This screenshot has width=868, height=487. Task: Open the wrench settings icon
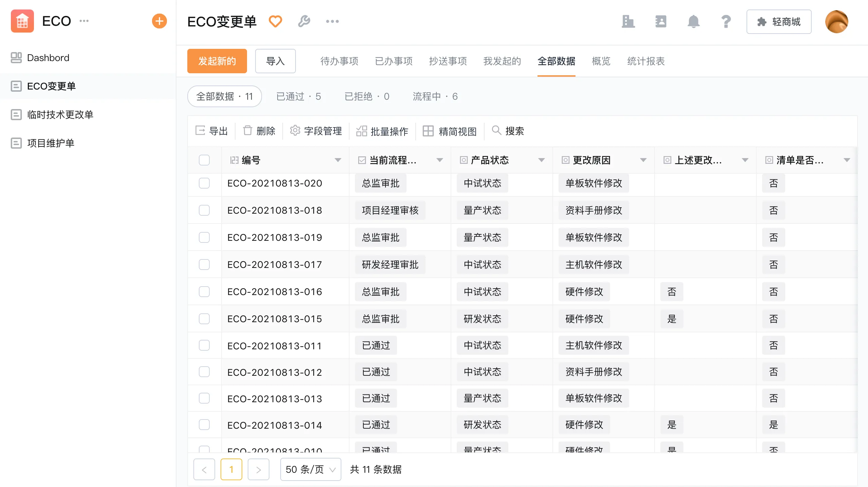pos(304,21)
